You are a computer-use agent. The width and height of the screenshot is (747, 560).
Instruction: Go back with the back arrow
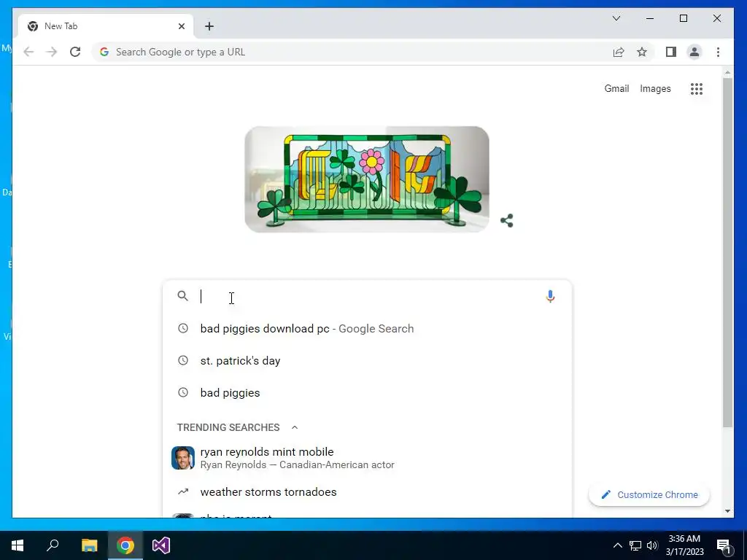click(28, 52)
